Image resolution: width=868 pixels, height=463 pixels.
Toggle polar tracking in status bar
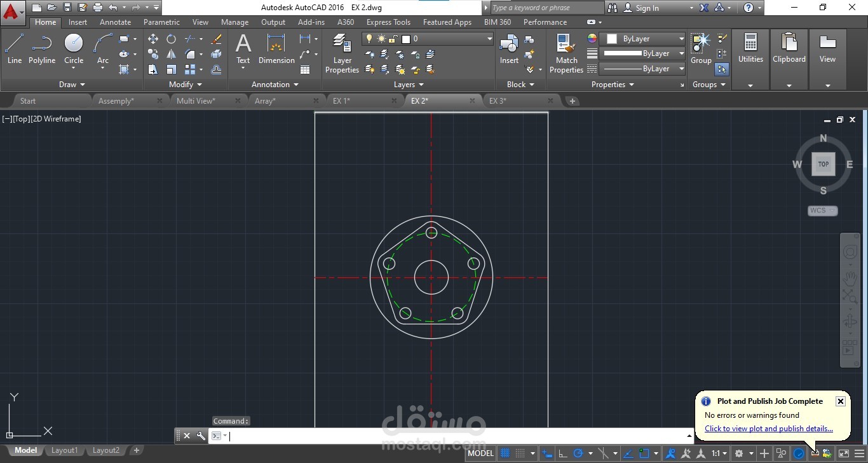578,453
